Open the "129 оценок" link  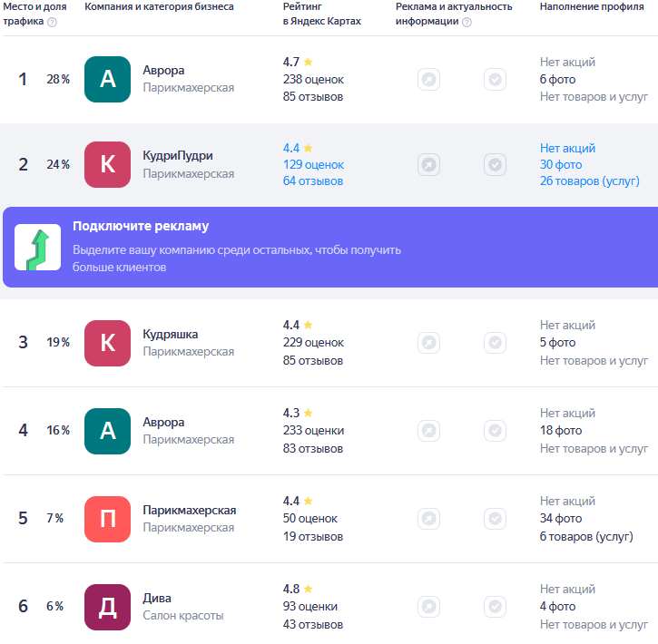[313, 164]
